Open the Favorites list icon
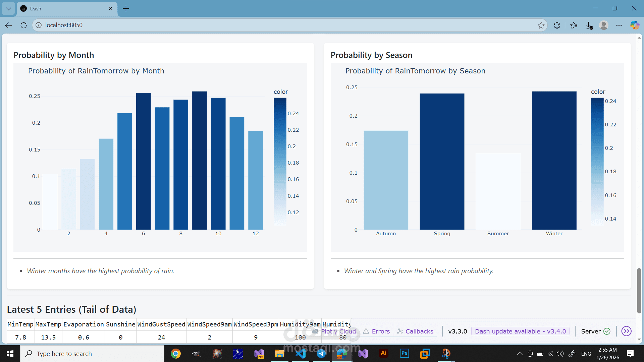This screenshot has width=644, height=362. coord(574,25)
